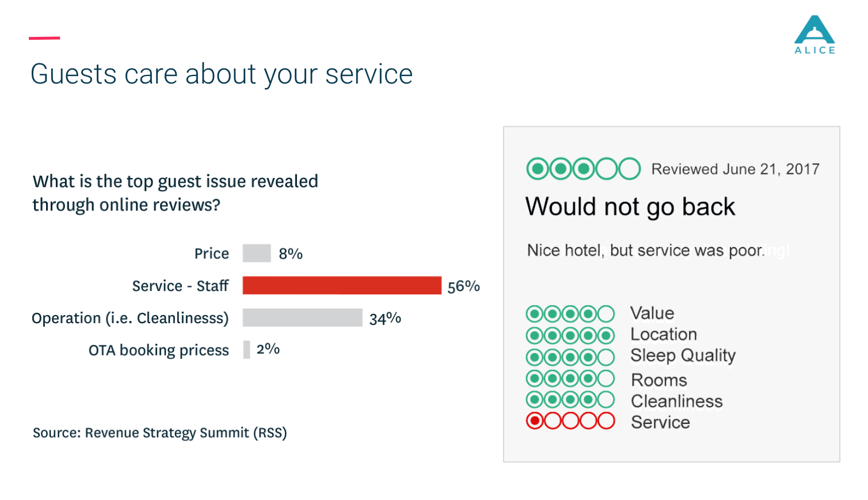The image size is (868, 500).
Task: Click the gray Operation bar
Action: pyautogui.click(x=302, y=318)
